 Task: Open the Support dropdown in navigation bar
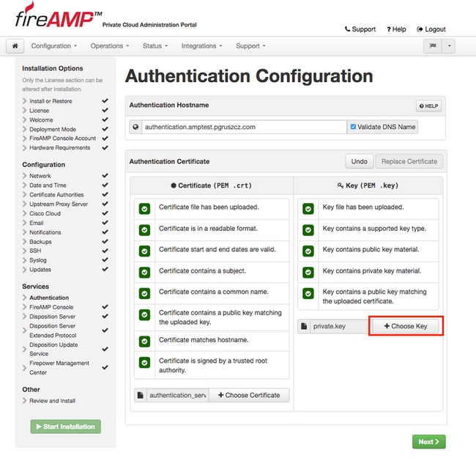pyautogui.click(x=250, y=46)
